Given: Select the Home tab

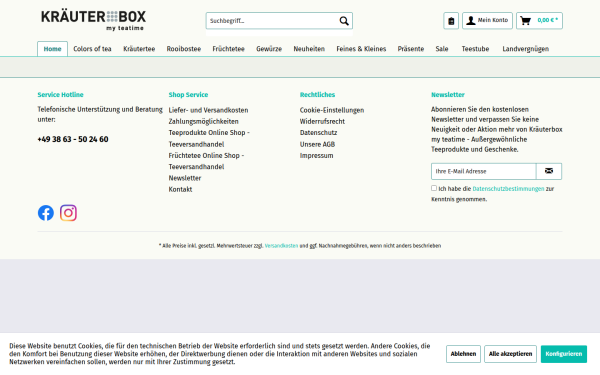Looking at the screenshot, I should [52, 49].
